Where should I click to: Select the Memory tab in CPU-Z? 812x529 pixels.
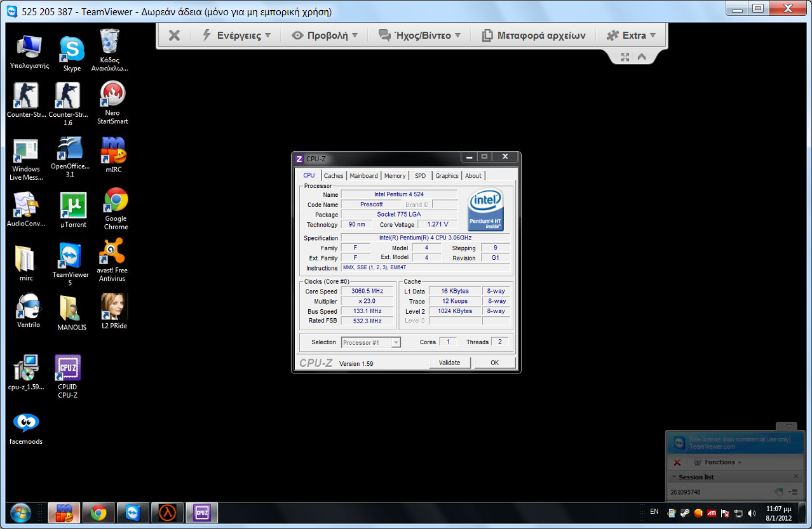(x=395, y=176)
